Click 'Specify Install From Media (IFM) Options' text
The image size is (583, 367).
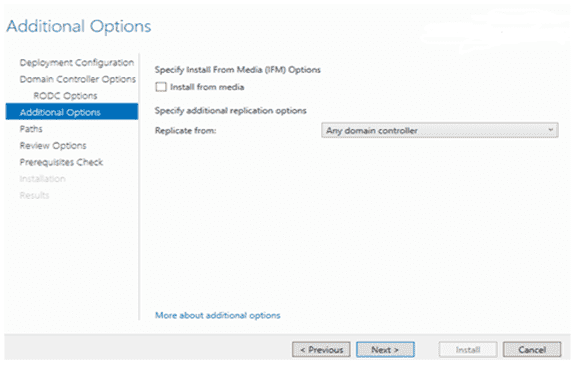pyautogui.click(x=238, y=70)
